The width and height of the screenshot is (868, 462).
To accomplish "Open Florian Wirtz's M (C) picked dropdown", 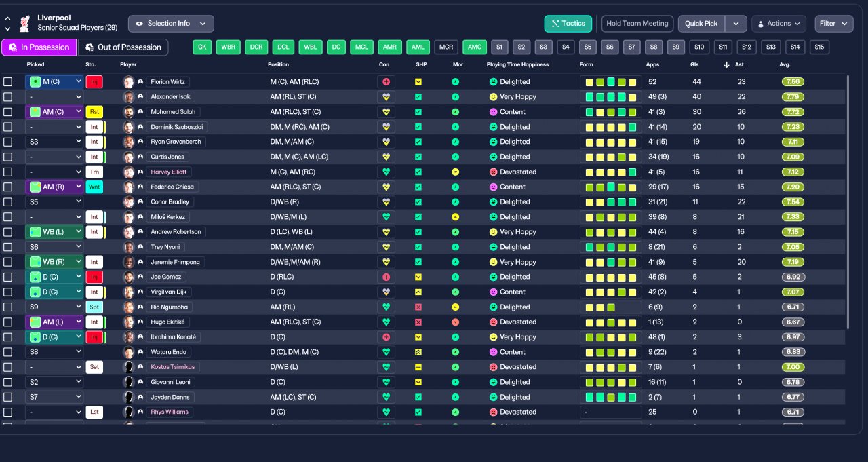I will tap(55, 81).
